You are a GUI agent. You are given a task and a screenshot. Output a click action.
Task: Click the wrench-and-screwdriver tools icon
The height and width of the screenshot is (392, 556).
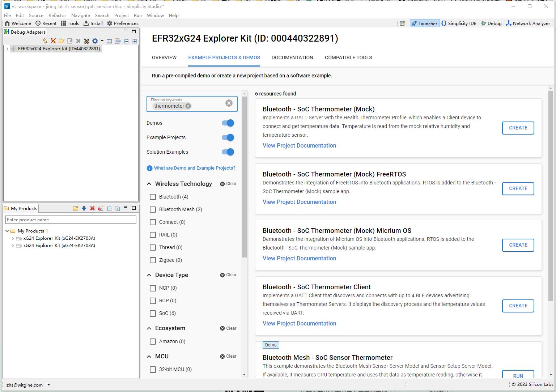coord(86,41)
